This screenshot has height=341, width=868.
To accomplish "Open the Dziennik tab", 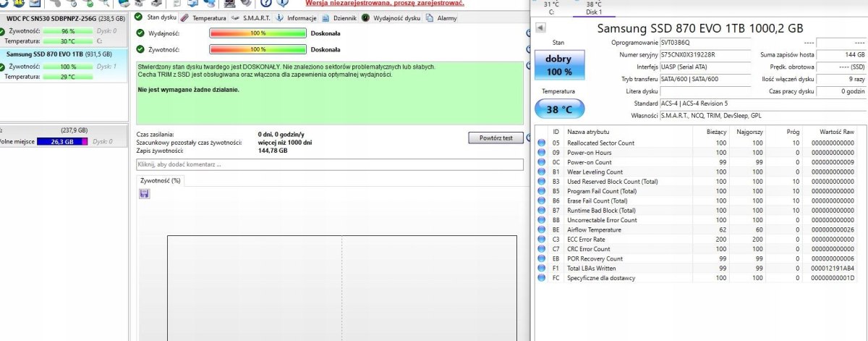I will [339, 17].
